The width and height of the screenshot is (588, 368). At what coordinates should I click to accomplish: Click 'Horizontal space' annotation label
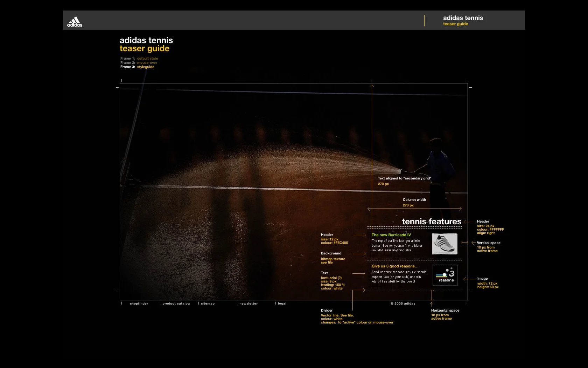point(445,311)
